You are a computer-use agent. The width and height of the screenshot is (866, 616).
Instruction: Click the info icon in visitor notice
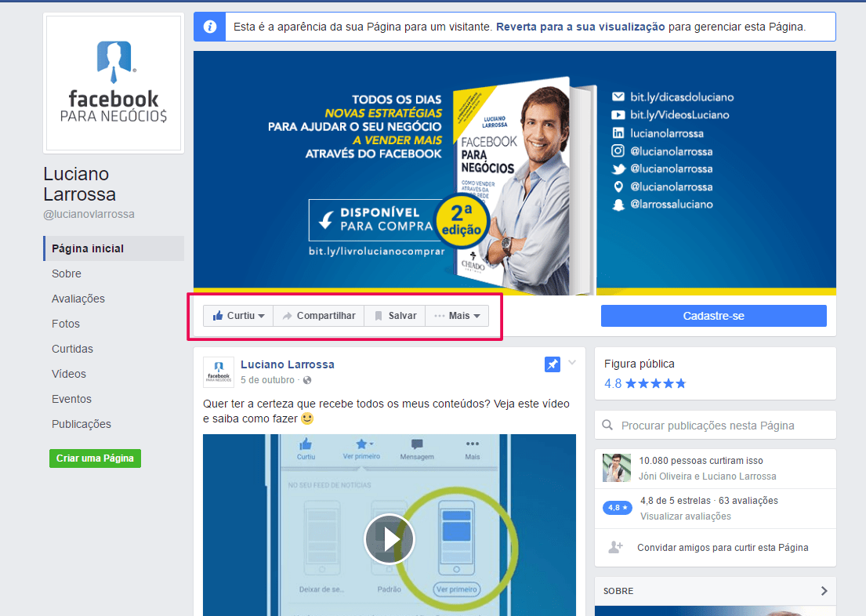210,27
